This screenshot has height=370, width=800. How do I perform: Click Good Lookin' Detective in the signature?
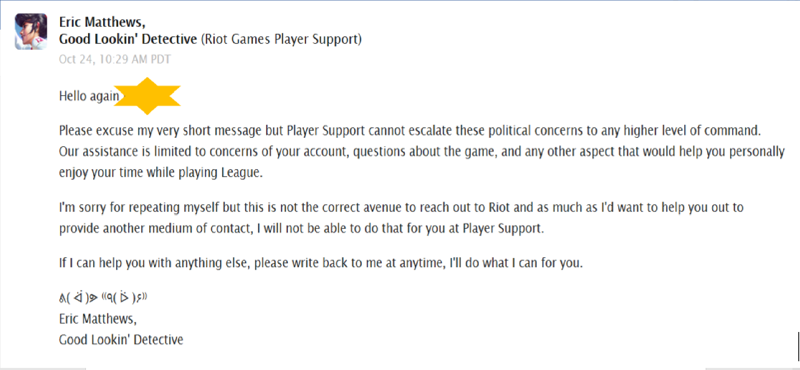[121, 339]
